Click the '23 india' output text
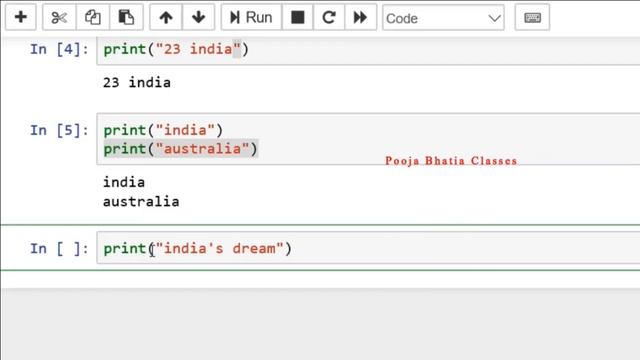This screenshot has height=360, width=640. tap(137, 82)
